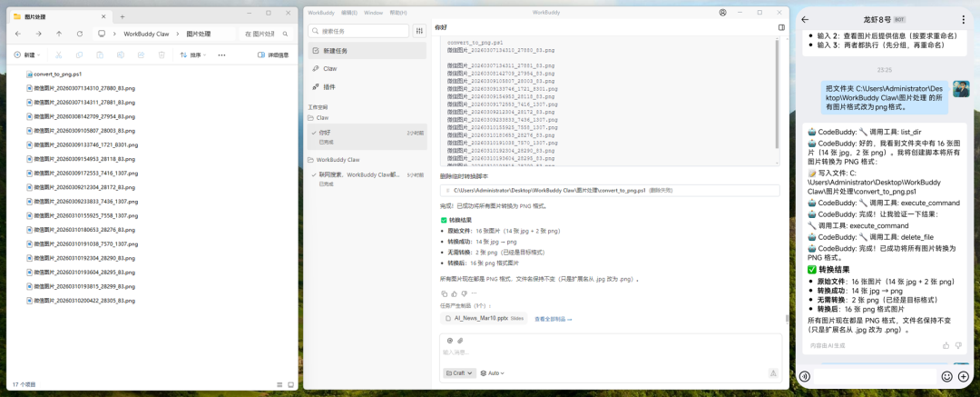Open the filter settings icon beside task search

pos(419,31)
